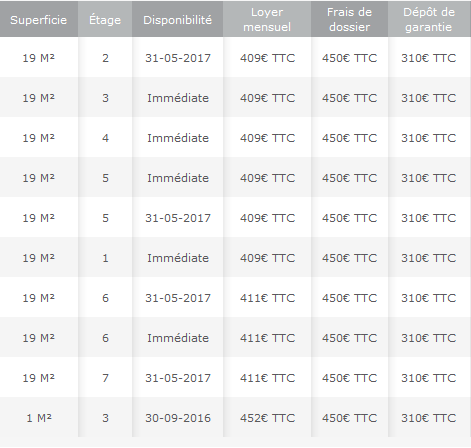Select the Dépôt de garantie header
Viewport: 471px width, 448px height.
click(429, 19)
